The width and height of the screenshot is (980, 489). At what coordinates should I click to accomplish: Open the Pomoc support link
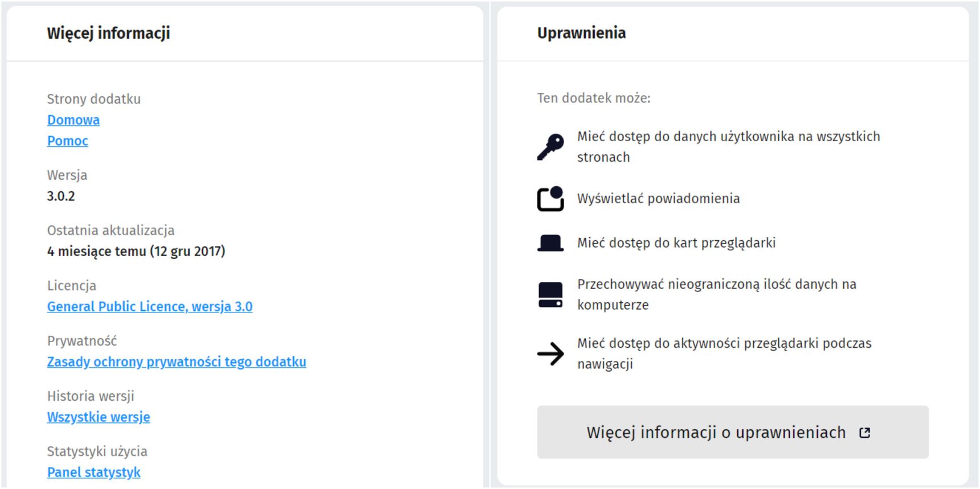[68, 141]
